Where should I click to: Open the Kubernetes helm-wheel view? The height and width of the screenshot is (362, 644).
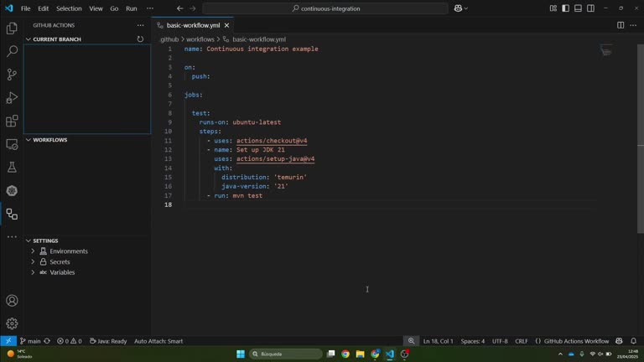[12, 190]
